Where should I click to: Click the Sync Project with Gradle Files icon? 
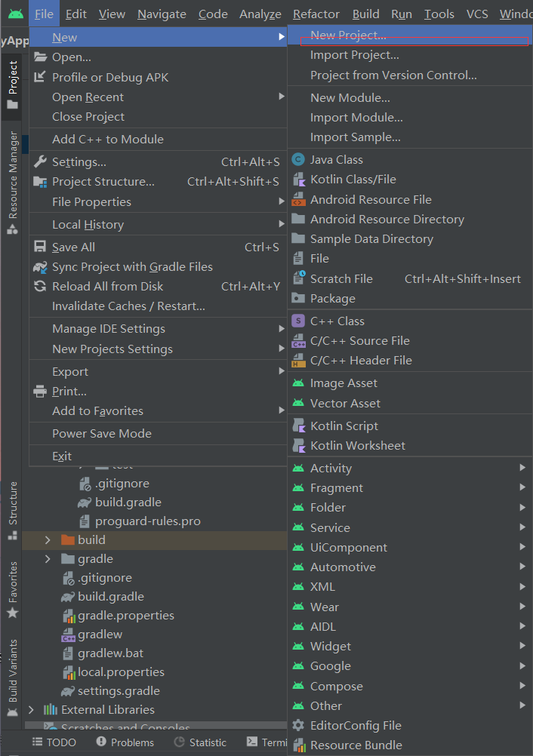click(39, 267)
